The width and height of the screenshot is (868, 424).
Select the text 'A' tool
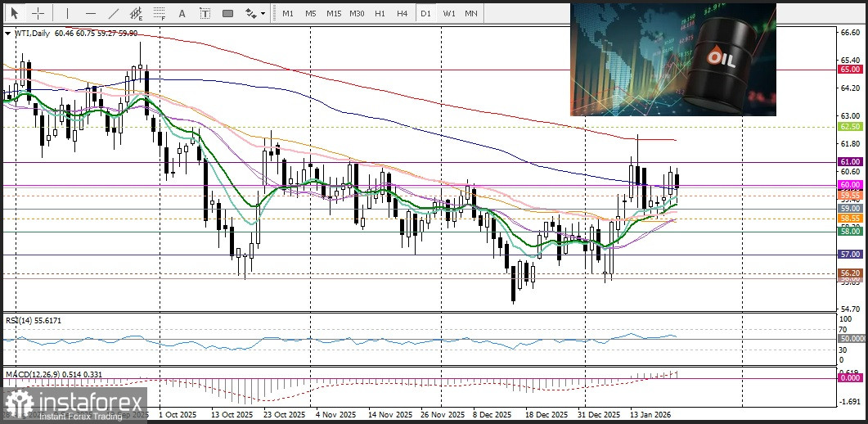(182, 13)
